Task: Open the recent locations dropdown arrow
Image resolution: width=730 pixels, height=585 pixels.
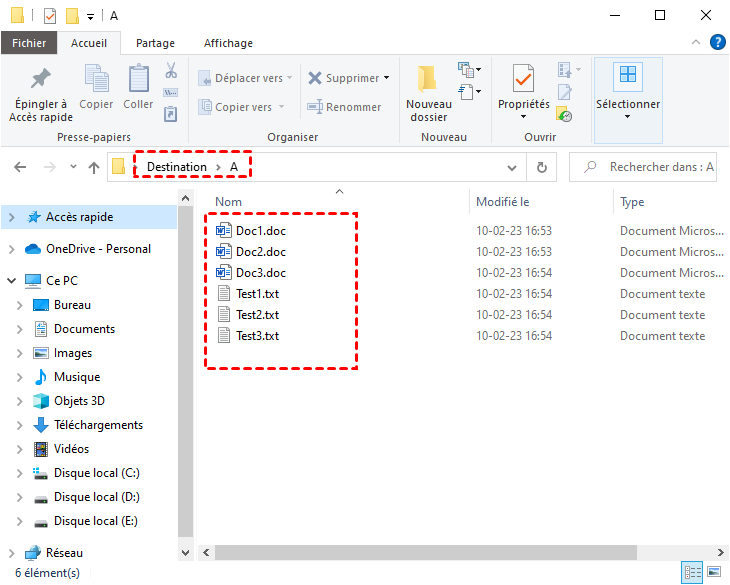Action: pyautogui.click(x=73, y=166)
